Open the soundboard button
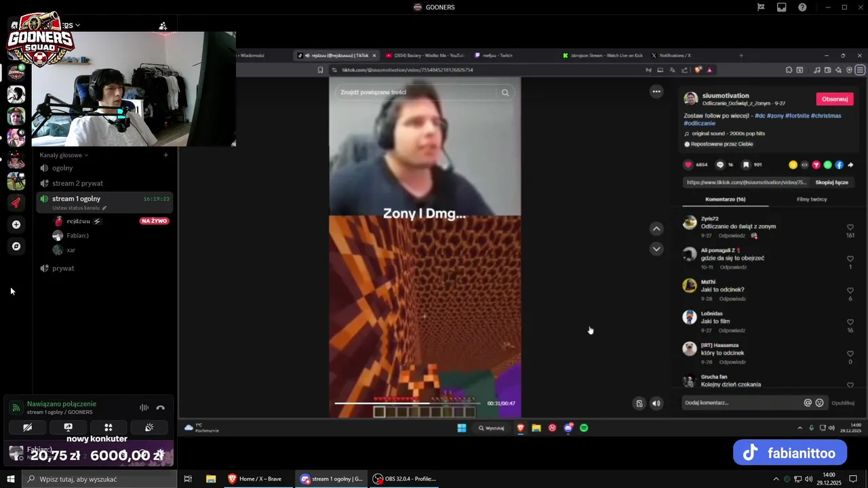This screenshot has height=488, width=868. 149,428
